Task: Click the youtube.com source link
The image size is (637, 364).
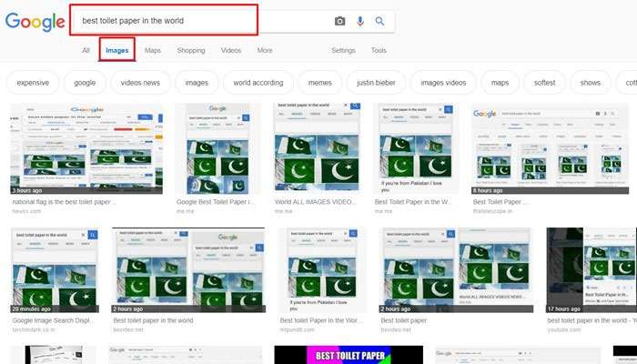Action: [x=563, y=329]
